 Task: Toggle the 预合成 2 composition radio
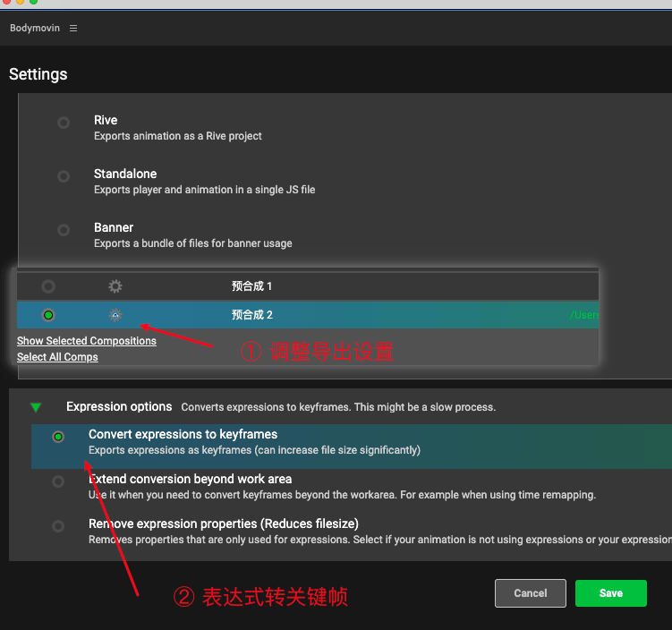[x=48, y=315]
